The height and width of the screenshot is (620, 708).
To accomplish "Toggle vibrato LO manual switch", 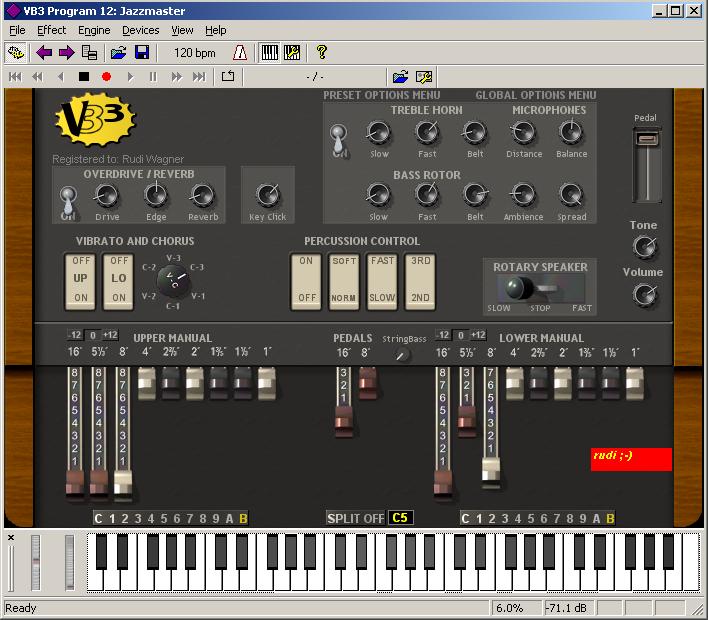I will (x=118, y=281).
